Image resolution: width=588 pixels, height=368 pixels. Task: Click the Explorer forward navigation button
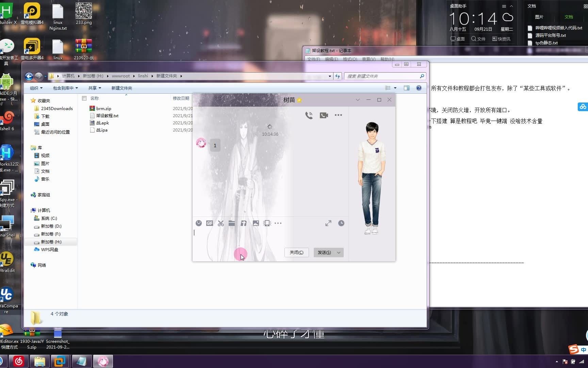tap(39, 76)
